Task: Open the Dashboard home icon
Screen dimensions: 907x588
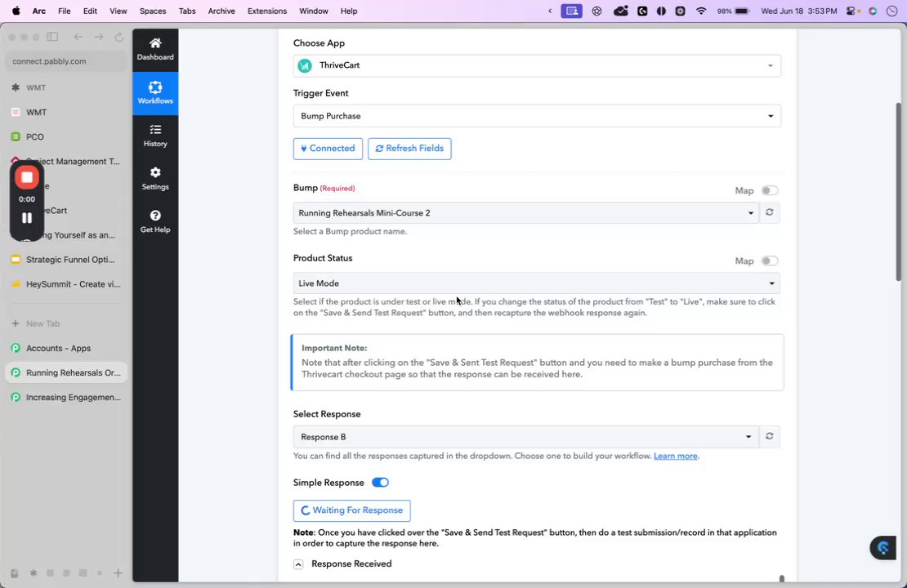Action: tap(155, 43)
